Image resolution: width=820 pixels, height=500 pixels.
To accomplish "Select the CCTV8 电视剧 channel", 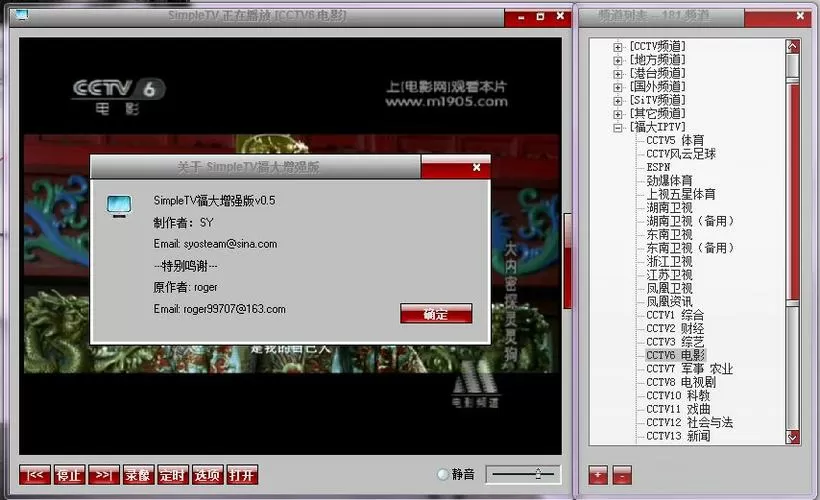I will pos(681,382).
